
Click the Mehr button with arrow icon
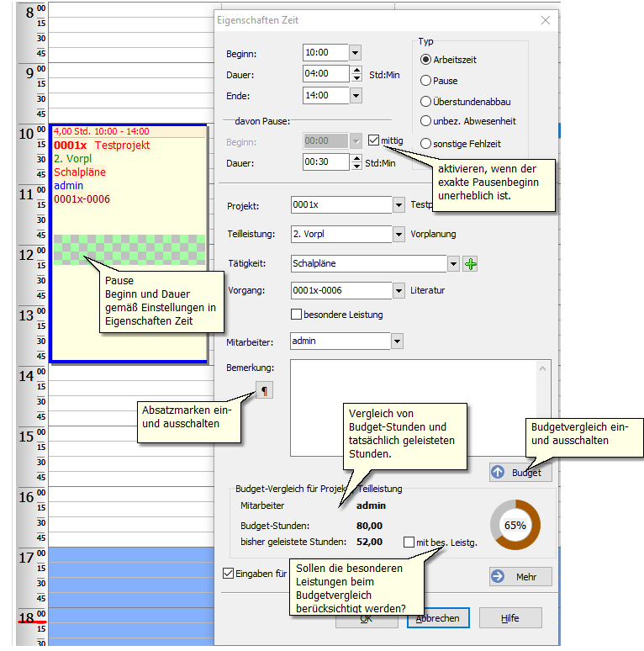[520, 576]
